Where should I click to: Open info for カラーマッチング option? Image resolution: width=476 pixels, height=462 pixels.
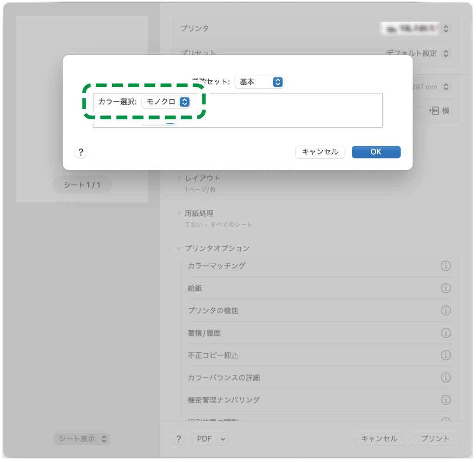[x=446, y=266]
